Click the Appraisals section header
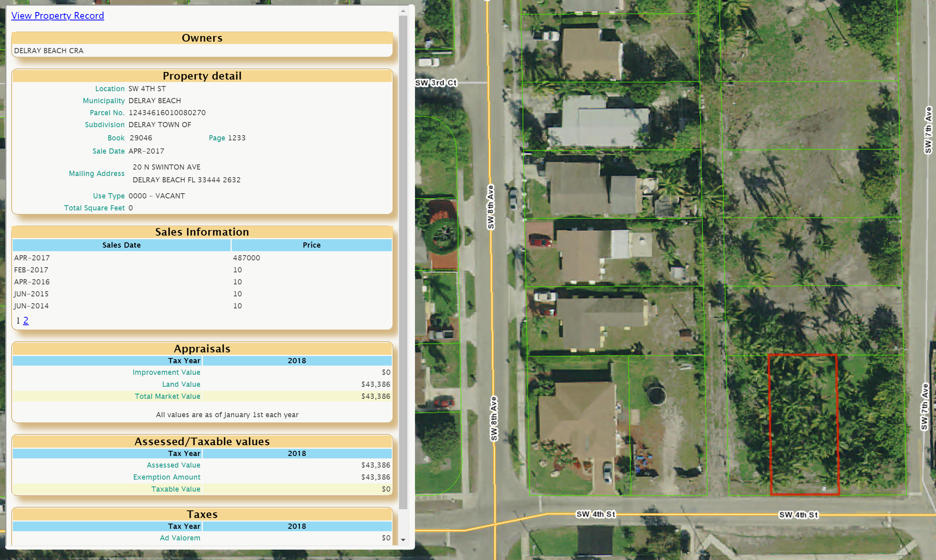 202,349
